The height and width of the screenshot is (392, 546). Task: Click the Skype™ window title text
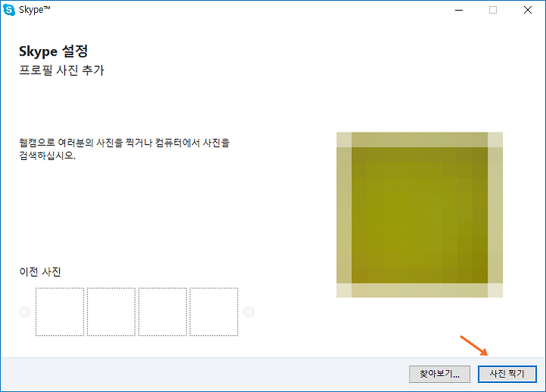click(x=34, y=10)
